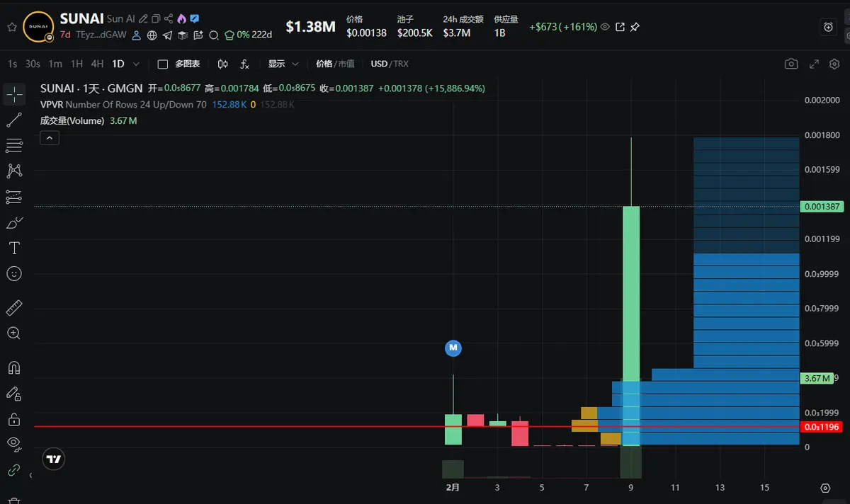Toggle stay in drawing mode
The image size is (850, 504).
(14, 393)
